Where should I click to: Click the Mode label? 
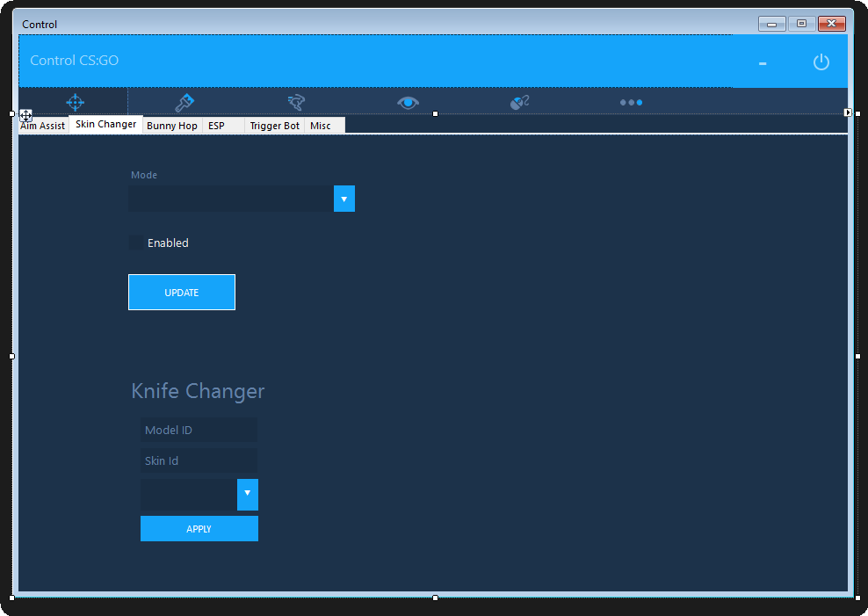pyautogui.click(x=144, y=175)
